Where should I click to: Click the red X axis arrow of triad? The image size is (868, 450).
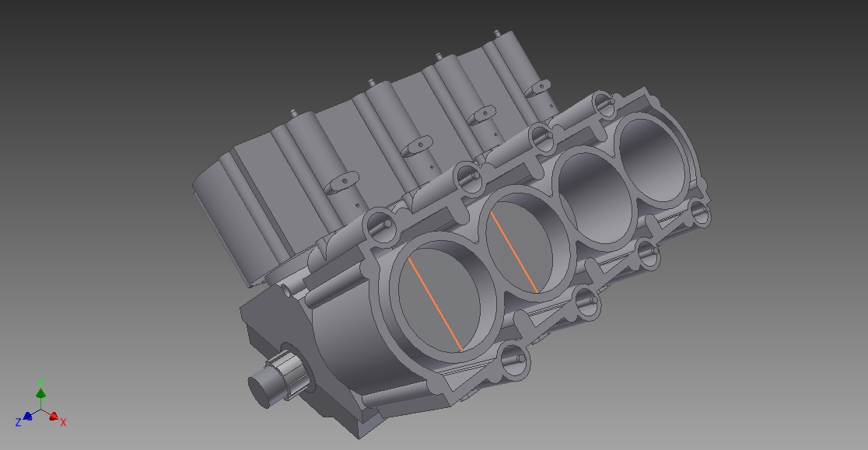click(54, 417)
